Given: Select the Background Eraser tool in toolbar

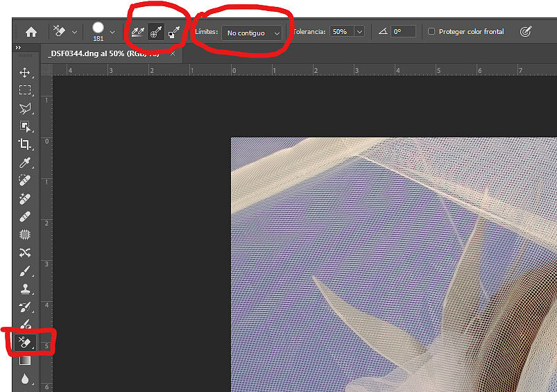Looking at the screenshot, I should pos(25,343).
